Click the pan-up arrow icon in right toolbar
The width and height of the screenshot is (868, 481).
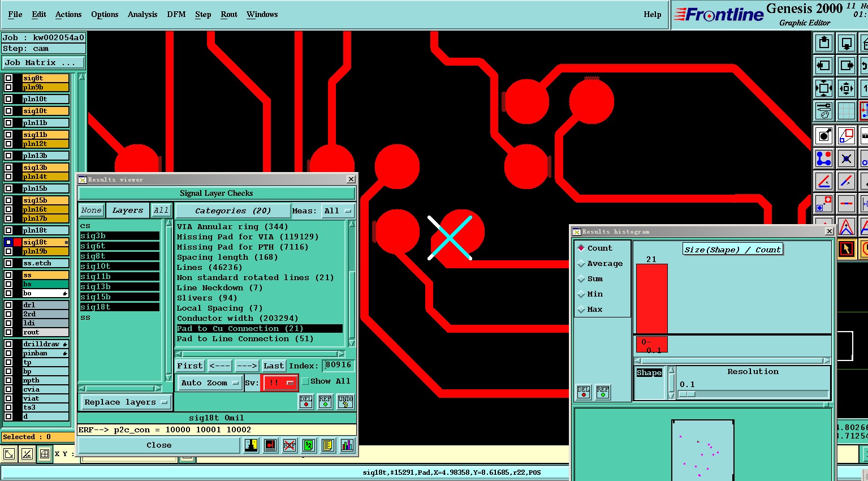point(824,43)
